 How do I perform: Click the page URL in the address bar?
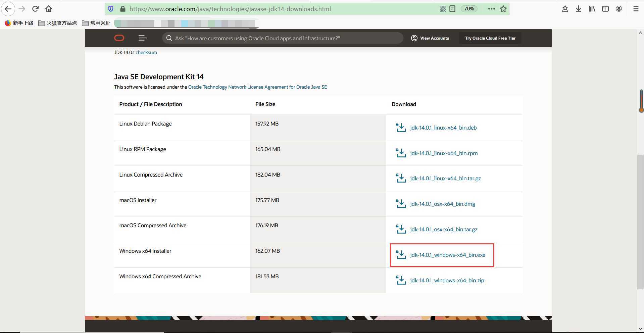click(x=230, y=9)
